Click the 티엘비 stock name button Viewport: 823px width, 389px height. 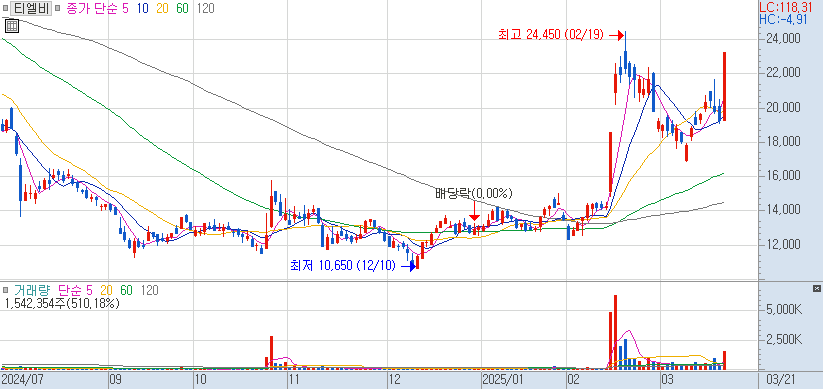pyautogui.click(x=31, y=8)
